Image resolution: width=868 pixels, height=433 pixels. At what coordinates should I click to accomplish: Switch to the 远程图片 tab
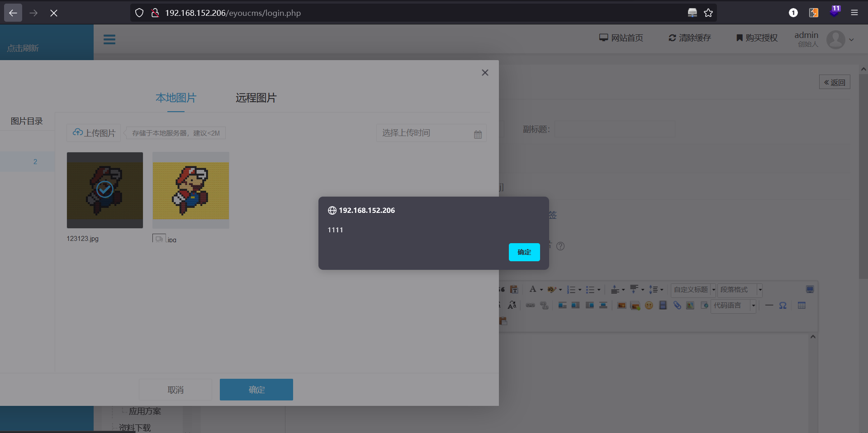[x=256, y=98]
